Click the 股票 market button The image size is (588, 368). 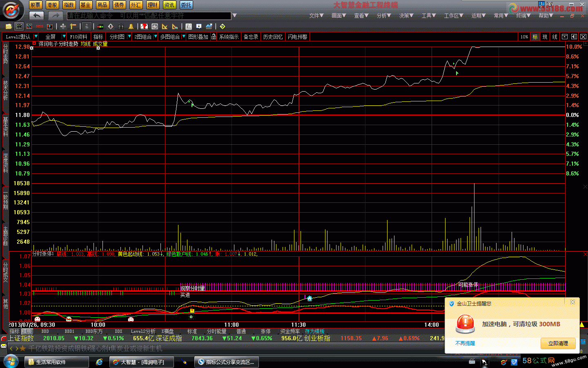tap(35, 5)
